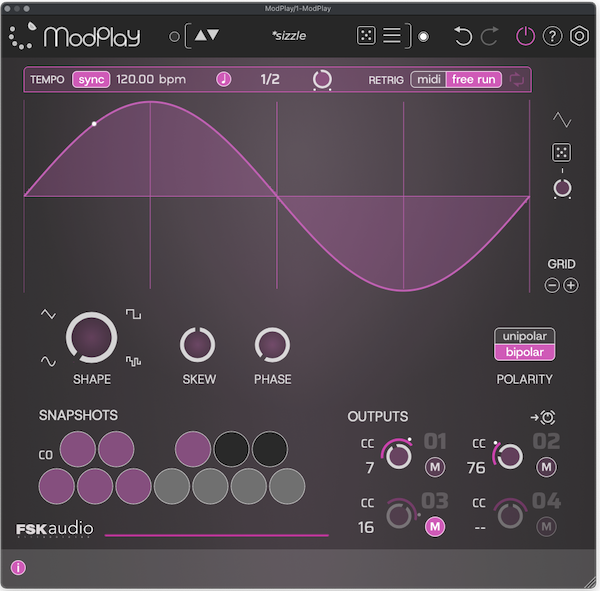Click the white dot after preset bracket
The height and width of the screenshot is (591, 600).
coord(423,37)
